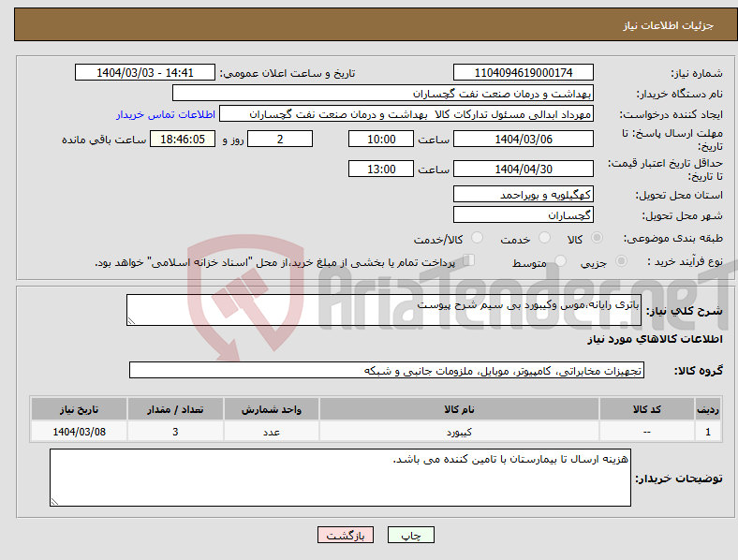Click the تعداد / مقدار column header
This screenshot has width=738, height=560.
pyautogui.click(x=175, y=409)
